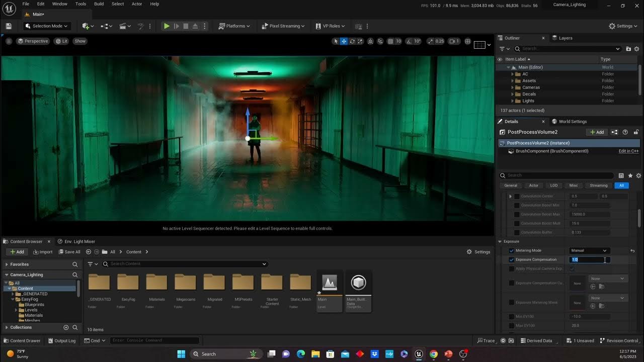The height and width of the screenshot is (362, 644).
Task: Open the Selection Mode dropdown
Action: click(47, 26)
